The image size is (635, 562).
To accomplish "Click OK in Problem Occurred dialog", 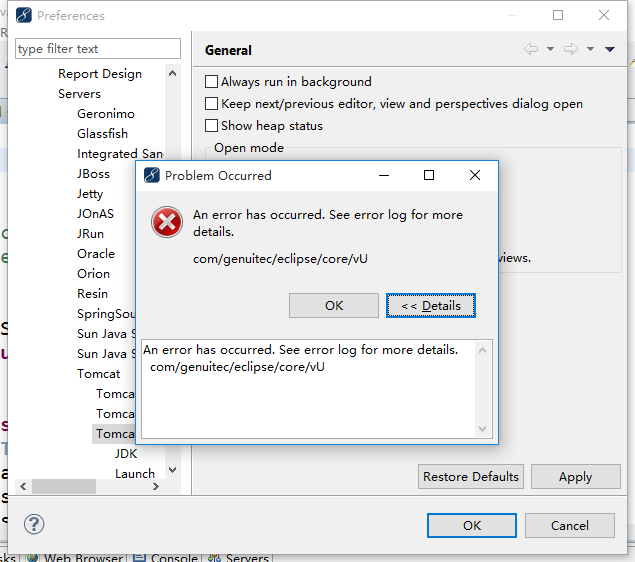I will [334, 306].
